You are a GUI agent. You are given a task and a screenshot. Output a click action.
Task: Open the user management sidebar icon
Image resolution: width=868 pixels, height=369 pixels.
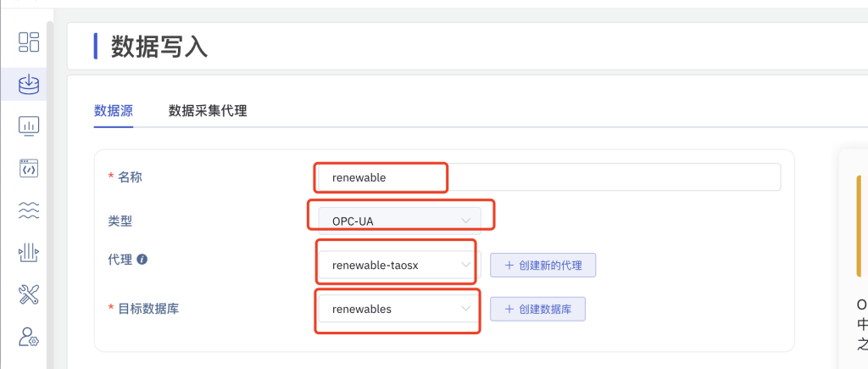[x=29, y=336]
